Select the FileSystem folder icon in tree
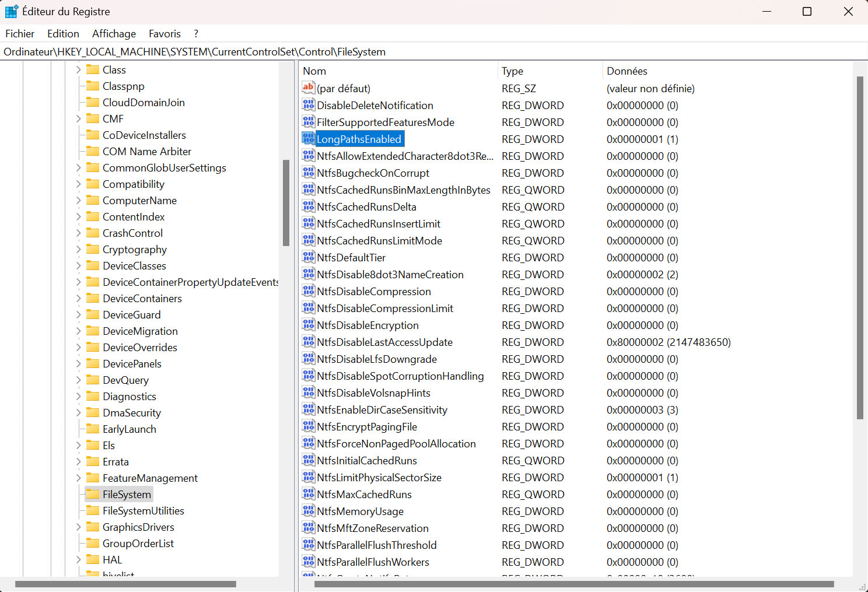868x592 pixels. [x=92, y=494]
